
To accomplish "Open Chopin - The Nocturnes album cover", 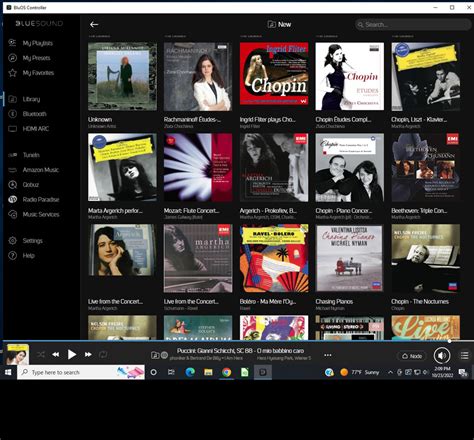I will click(x=426, y=258).
